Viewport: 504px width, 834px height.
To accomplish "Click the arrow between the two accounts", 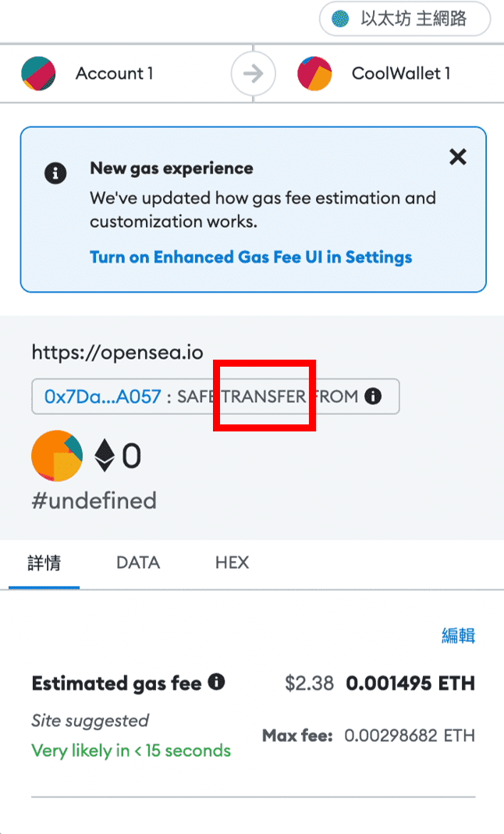I will tap(253, 73).
